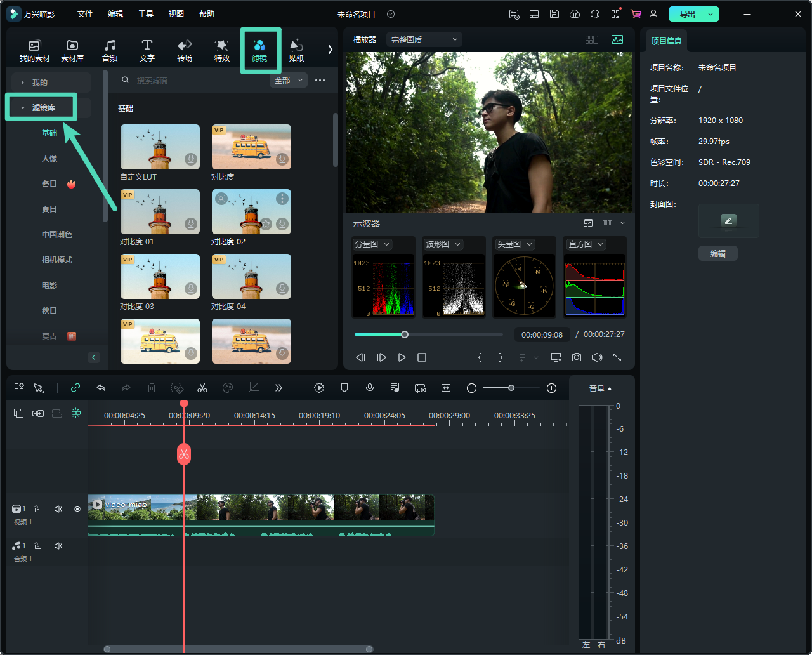Mute the audio track 1 speaker

coord(58,546)
